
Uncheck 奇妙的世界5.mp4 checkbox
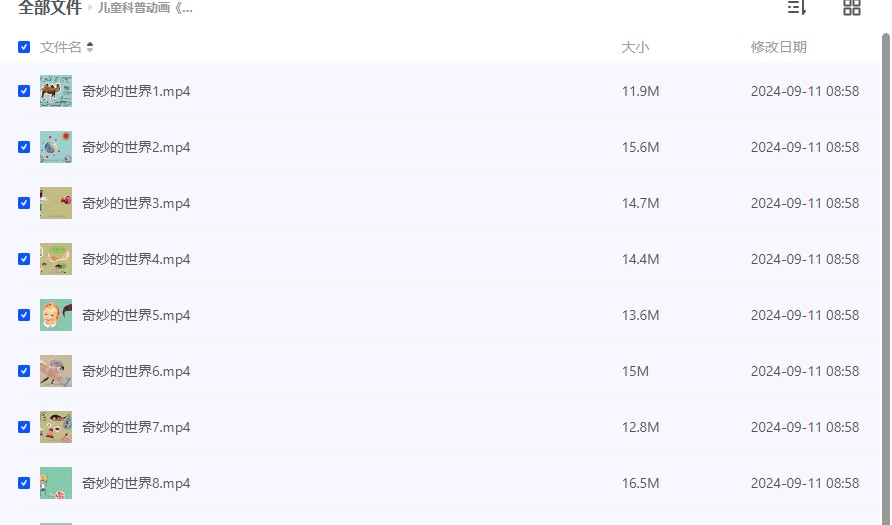tap(24, 315)
